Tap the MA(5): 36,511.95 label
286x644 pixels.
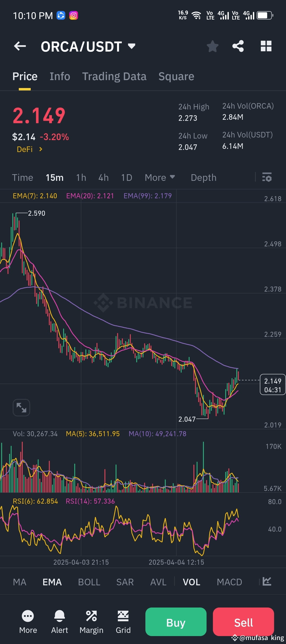click(93, 434)
